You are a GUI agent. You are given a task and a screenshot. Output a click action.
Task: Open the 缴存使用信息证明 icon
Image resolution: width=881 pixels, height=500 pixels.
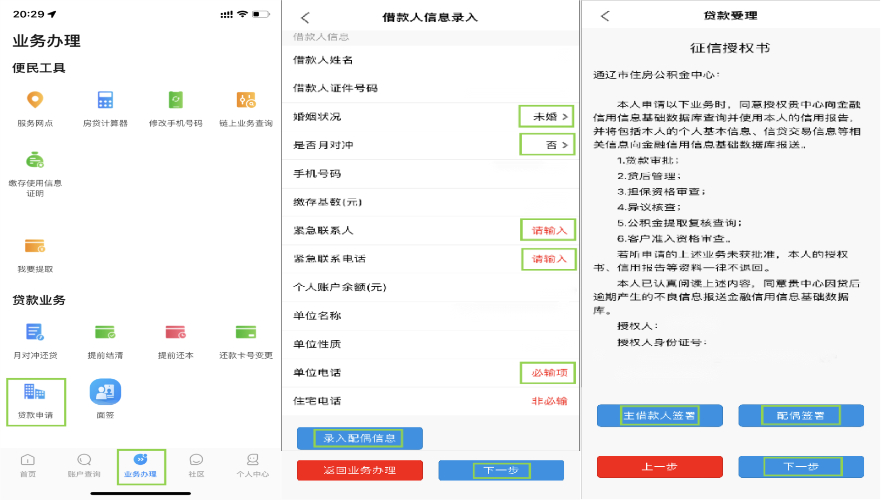click(35, 161)
